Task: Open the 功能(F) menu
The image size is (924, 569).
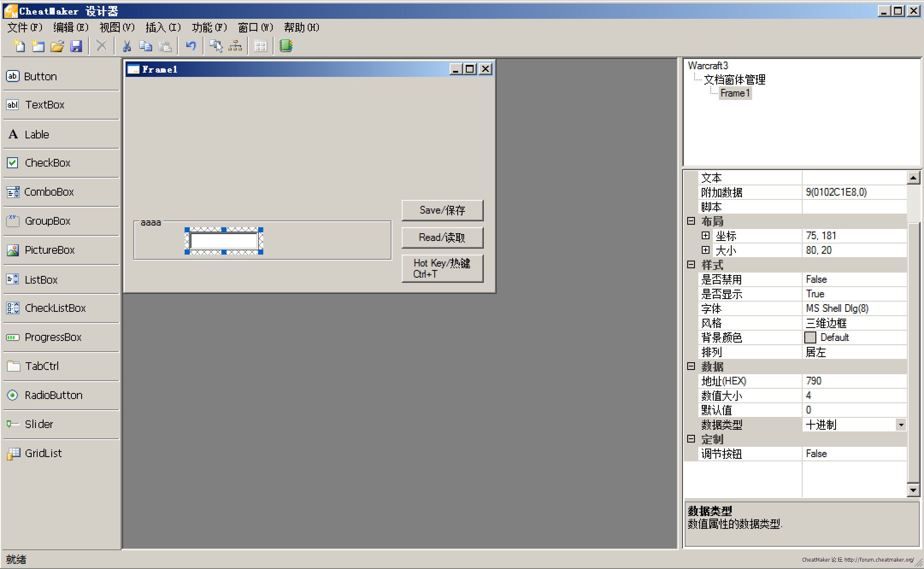Action: point(209,28)
